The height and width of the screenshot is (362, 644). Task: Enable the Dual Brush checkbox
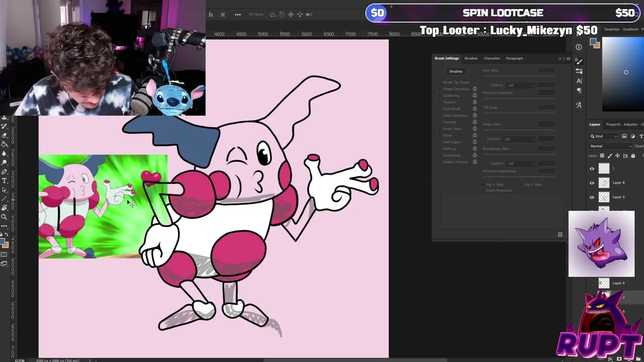[x=439, y=109]
